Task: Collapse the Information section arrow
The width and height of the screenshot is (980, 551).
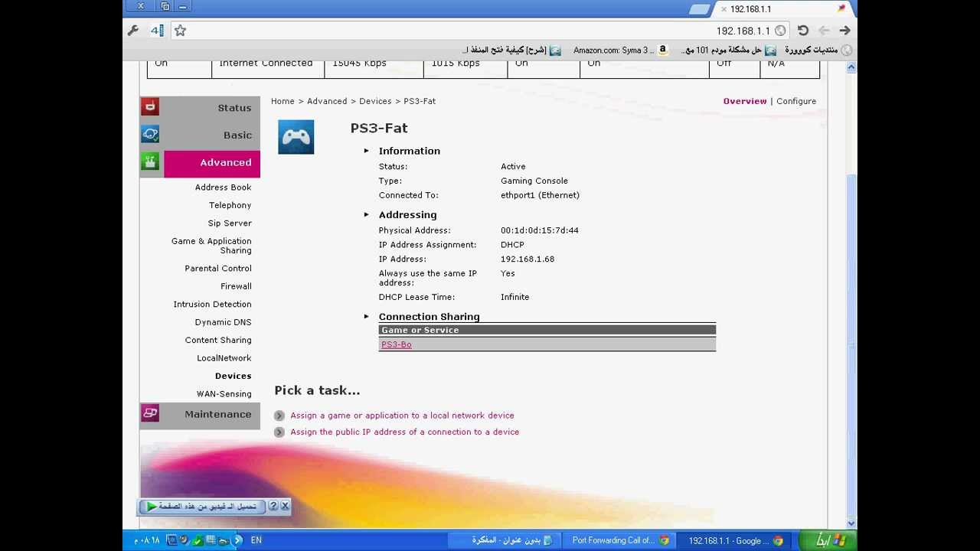Action: (x=367, y=151)
